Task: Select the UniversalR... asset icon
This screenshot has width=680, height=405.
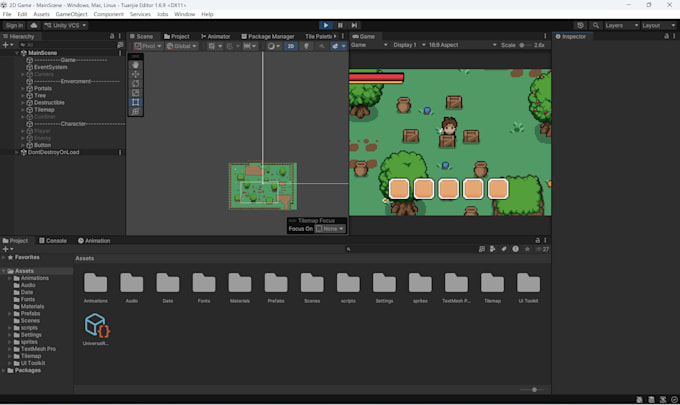Action: 96,329
